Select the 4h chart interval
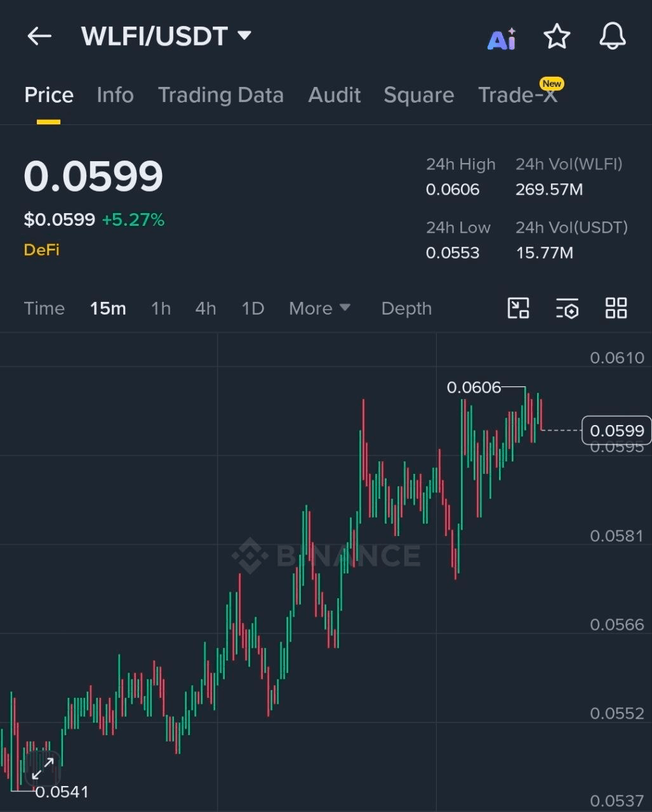 click(x=206, y=308)
